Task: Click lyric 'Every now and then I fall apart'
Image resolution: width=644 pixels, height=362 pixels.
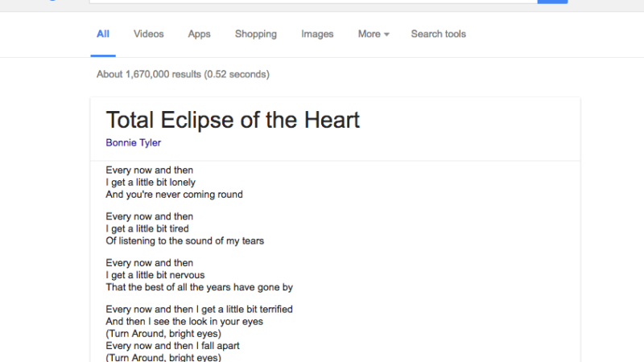Action: 172,346
